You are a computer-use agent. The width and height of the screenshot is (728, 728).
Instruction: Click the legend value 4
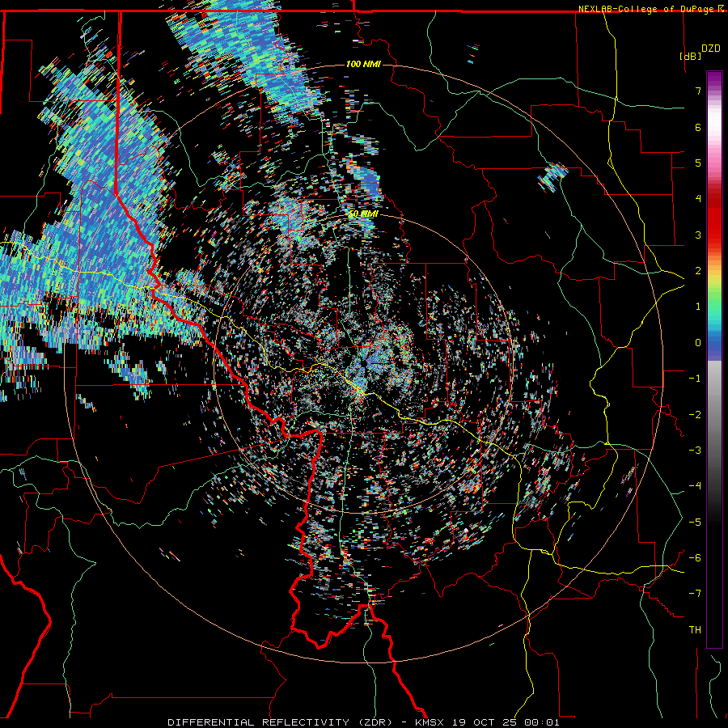pos(698,199)
